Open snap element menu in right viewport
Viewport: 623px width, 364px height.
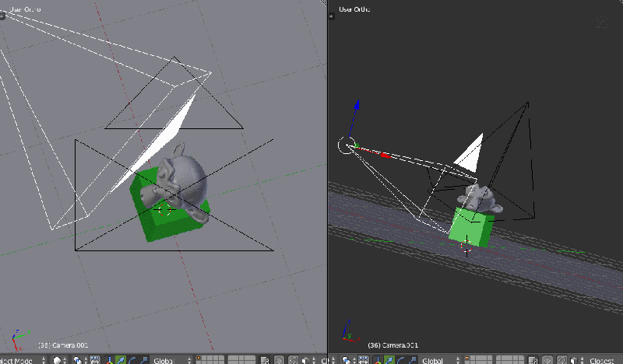pos(575,360)
